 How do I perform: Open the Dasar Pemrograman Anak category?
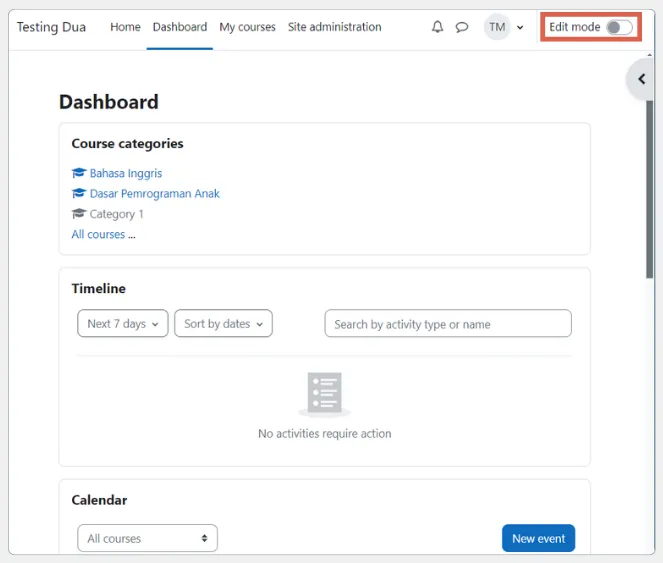pyautogui.click(x=154, y=194)
